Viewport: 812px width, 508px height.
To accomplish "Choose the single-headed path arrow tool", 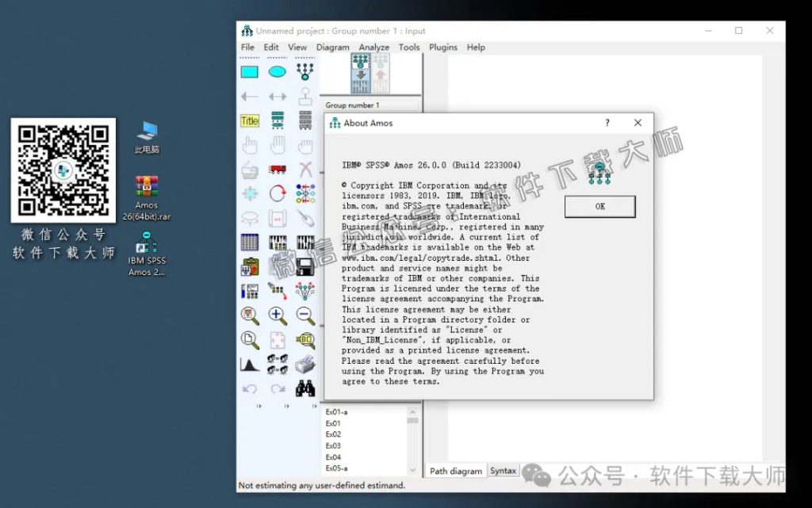I will pyautogui.click(x=249, y=95).
